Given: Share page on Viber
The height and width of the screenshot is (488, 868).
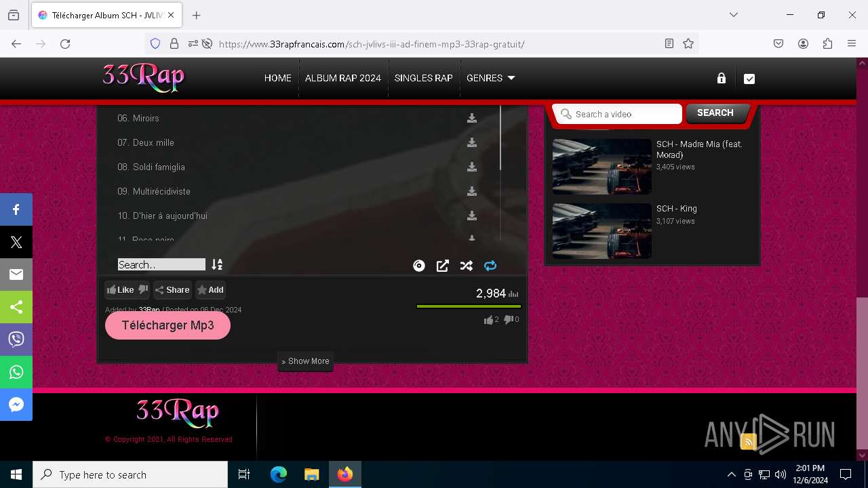Looking at the screenshot, I should (x=16, y=340).
